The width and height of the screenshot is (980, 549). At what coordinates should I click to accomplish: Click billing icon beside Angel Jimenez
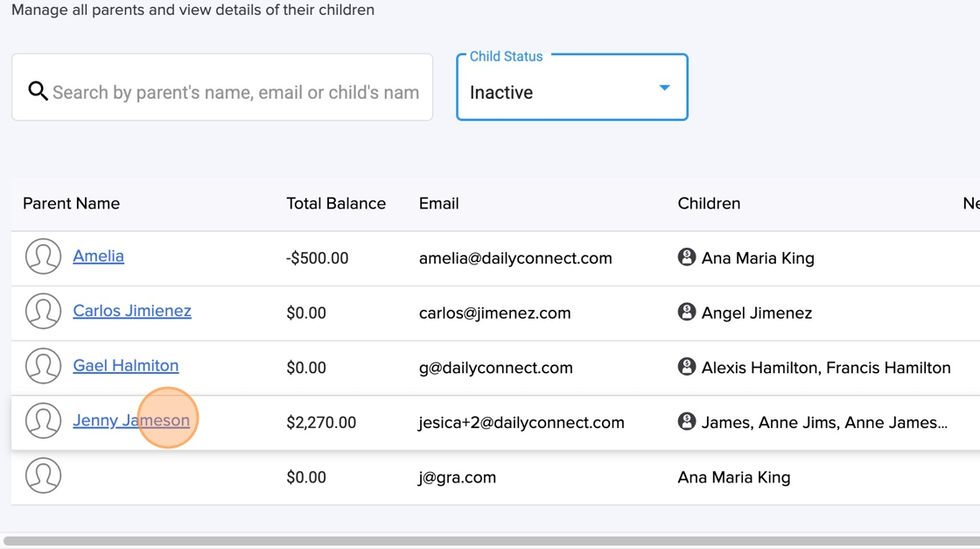point(687,312)
